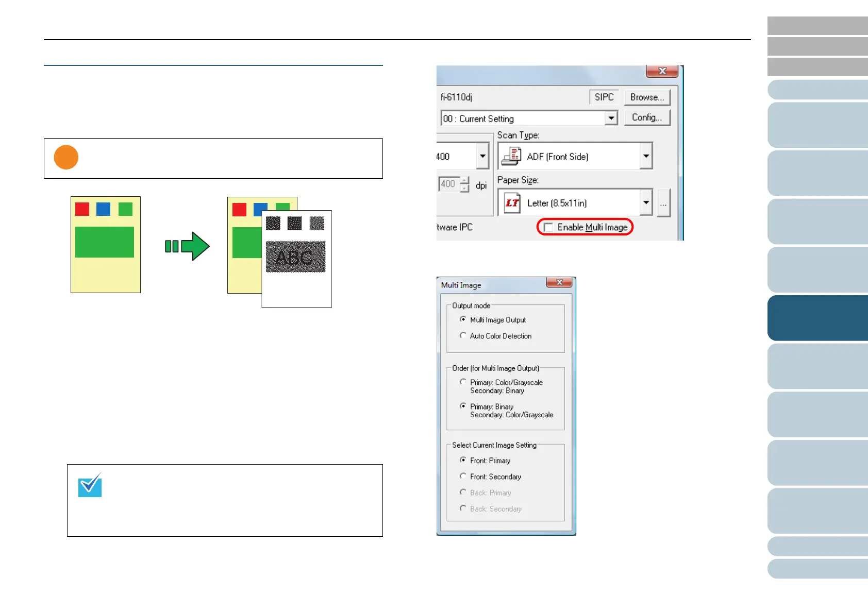Click the original color document thumbnail
The image size is (868, 613).
[106, 245]
